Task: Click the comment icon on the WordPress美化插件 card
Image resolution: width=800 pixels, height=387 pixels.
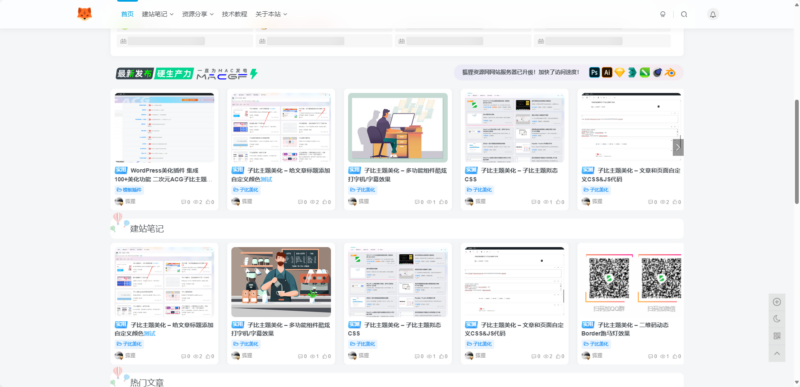Action: (x=185, y=202)
